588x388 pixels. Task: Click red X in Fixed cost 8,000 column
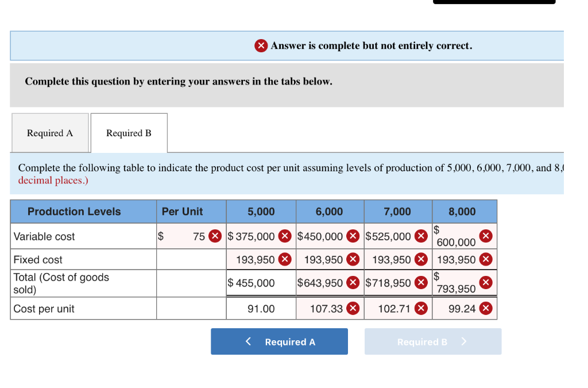click(x=486, y=259)
